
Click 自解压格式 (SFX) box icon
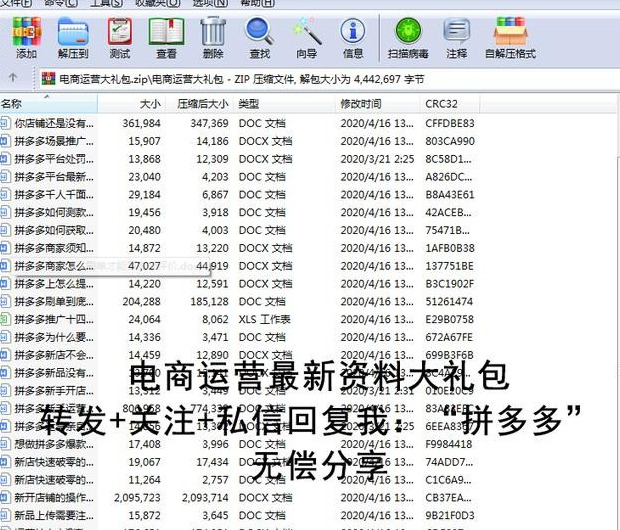click(510, 38)
